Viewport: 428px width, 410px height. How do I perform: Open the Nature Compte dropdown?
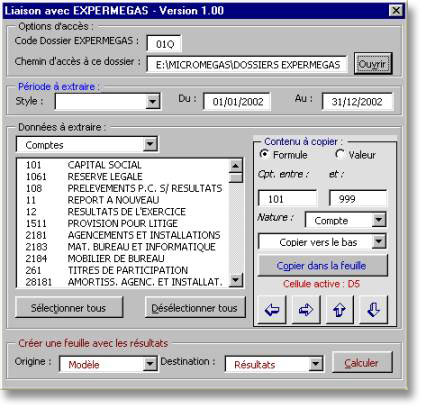coord(379,220)
